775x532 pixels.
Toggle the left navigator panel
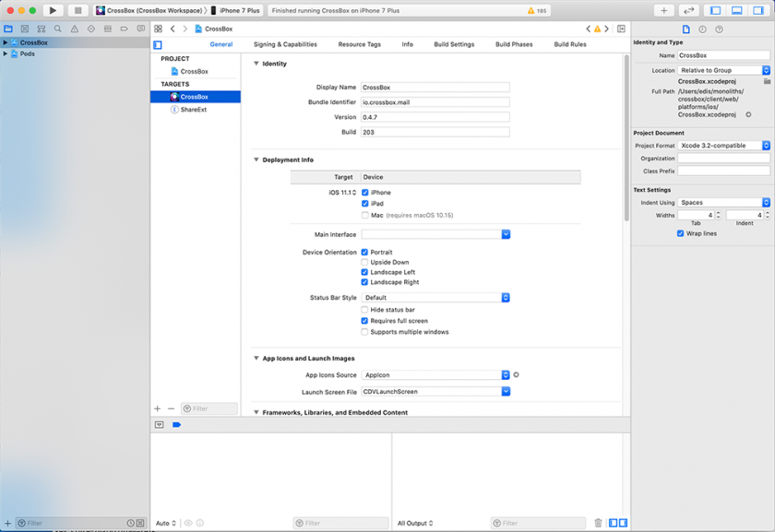[715, 10]
